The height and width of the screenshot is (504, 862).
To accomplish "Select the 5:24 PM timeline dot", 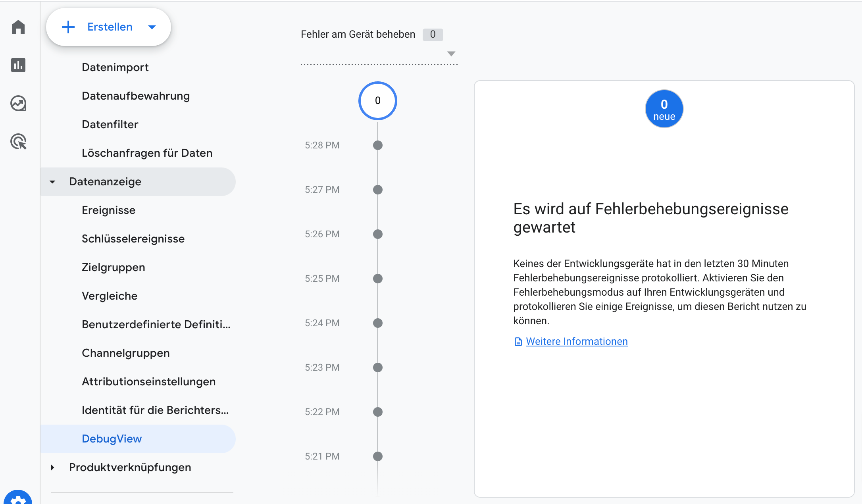I will (x=378, y=323).
